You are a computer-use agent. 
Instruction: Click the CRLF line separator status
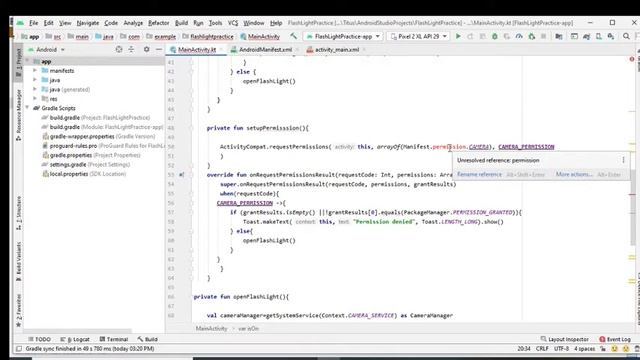[542, 349]
